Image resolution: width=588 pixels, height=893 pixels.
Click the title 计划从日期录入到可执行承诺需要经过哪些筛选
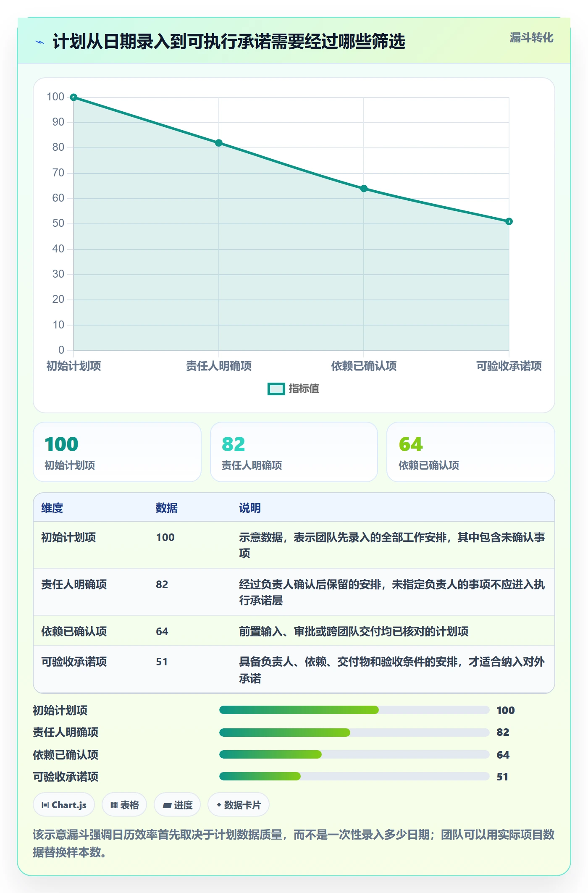tap(229, 42)
